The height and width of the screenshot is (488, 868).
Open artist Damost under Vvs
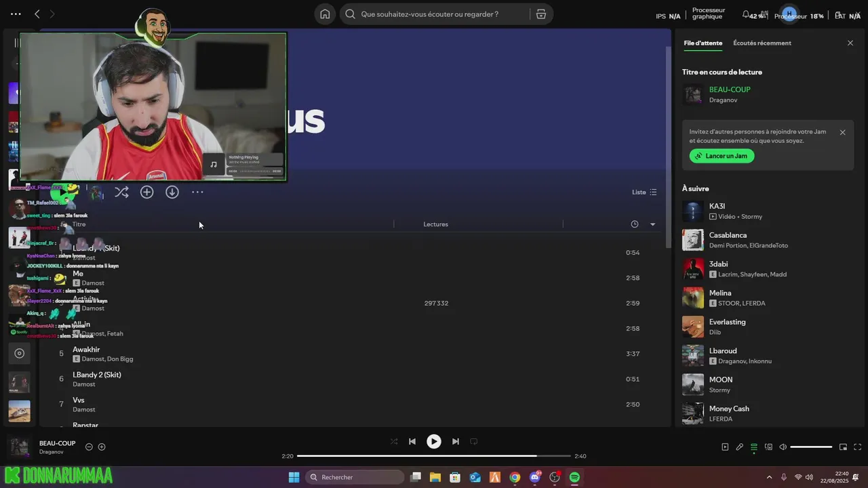pyautogui.click(x=84, y=410)
